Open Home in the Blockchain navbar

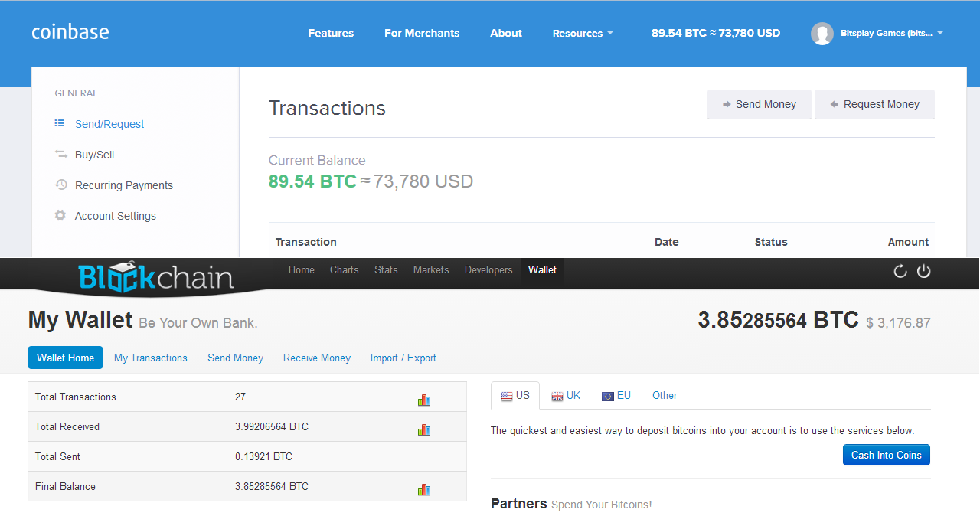(302, 269)
